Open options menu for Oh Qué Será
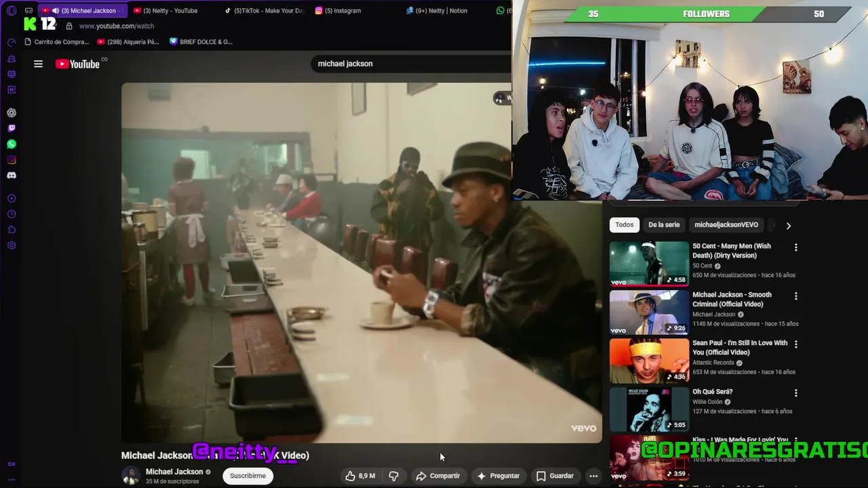868x488 pixels. 796,393
